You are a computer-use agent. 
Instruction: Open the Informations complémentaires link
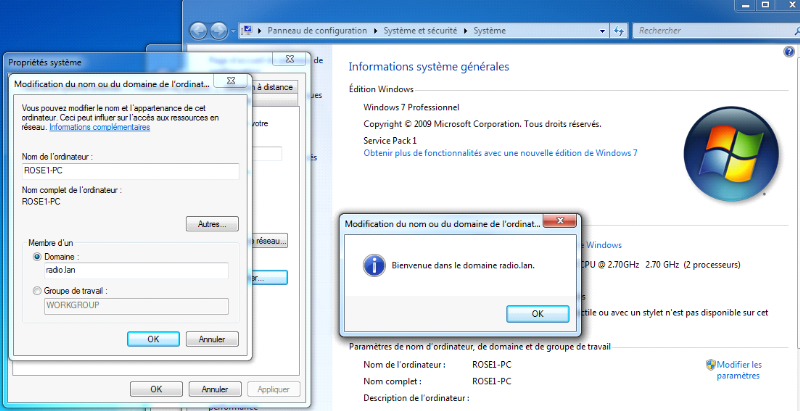tap(99, 127)
